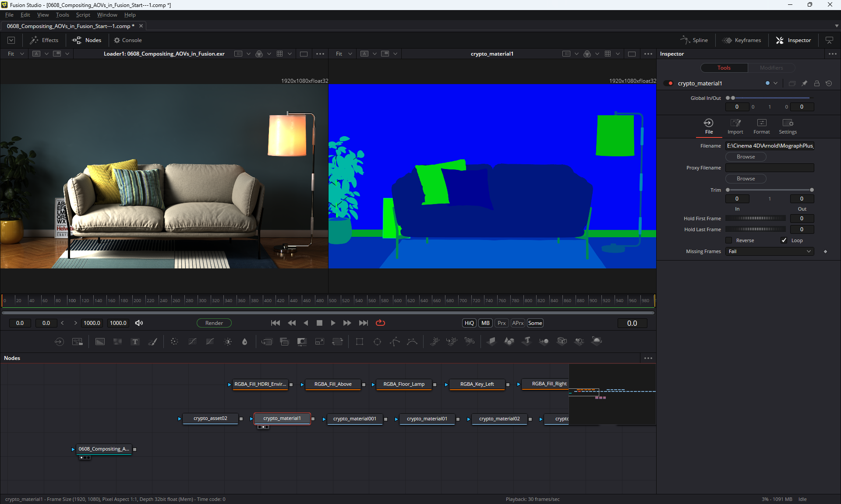Add a Blur droplet tool
Screen dimensions: 841x504
click(x=245, y=342)
